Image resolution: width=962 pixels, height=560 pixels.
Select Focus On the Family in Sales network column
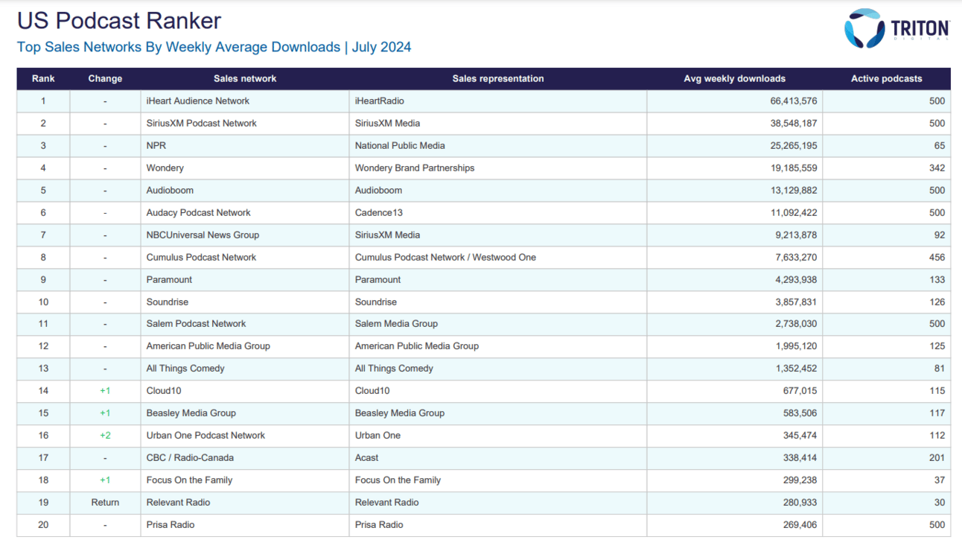[x=190, y=480]
